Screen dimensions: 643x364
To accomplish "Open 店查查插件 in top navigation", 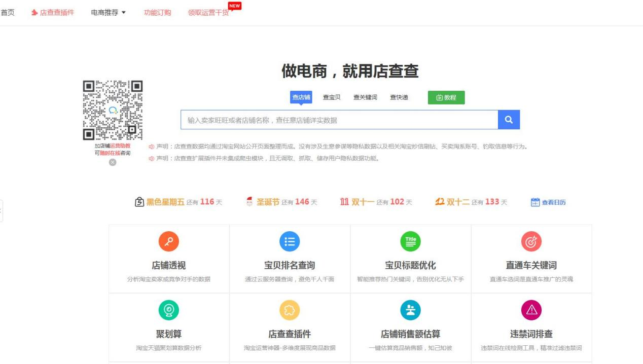I will coord(57,12).
